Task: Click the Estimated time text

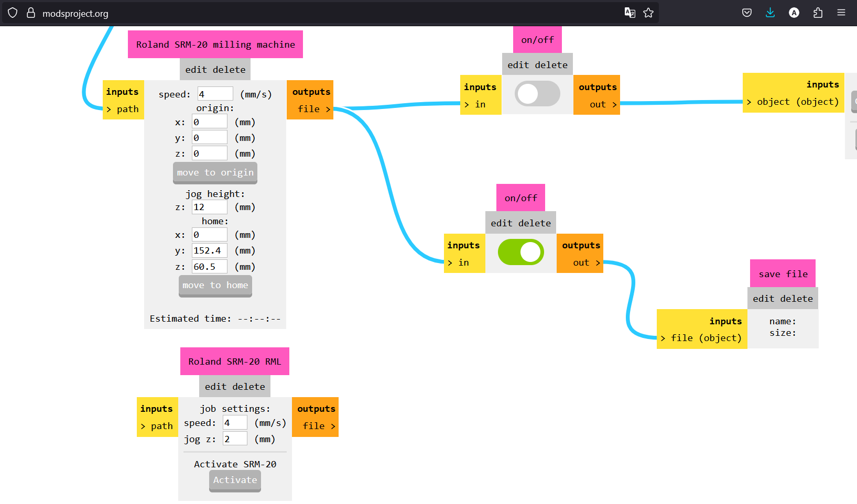Action: (215, 319)
